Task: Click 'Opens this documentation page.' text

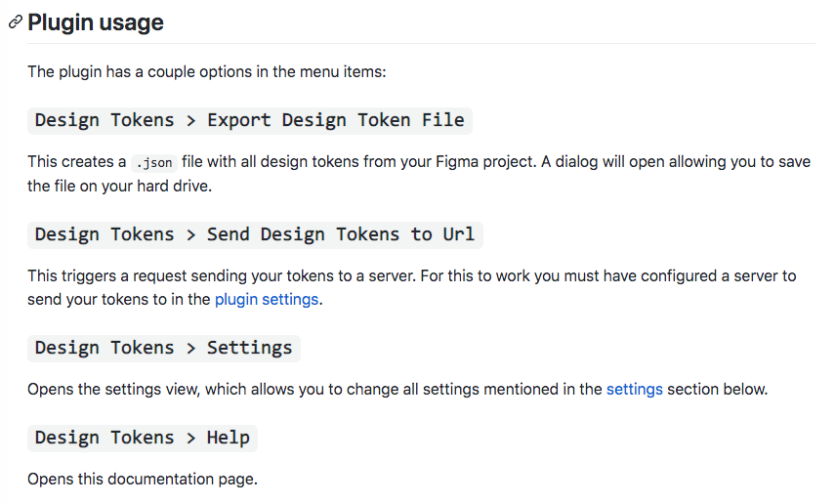Action: 143,479
